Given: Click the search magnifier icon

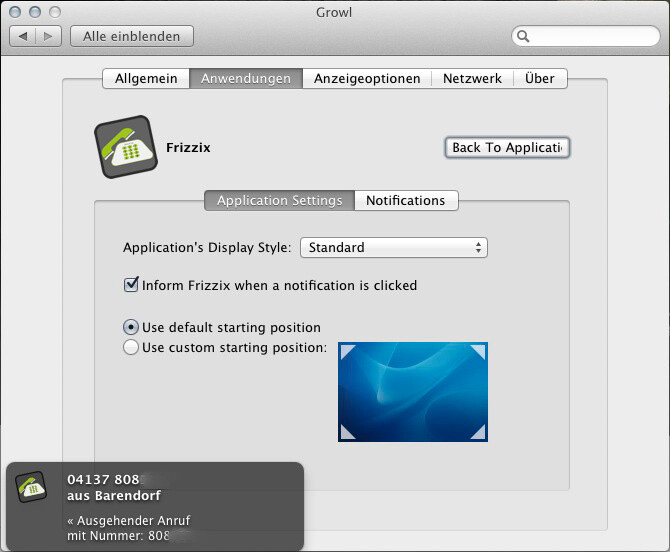Looking at the screenshot, I should (x=523, y=37).
